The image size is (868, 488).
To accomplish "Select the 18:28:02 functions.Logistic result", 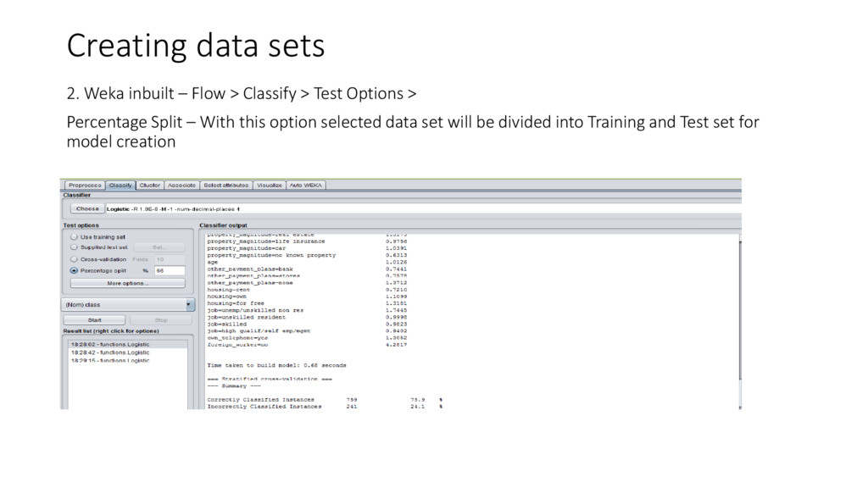I will [127, 344].
